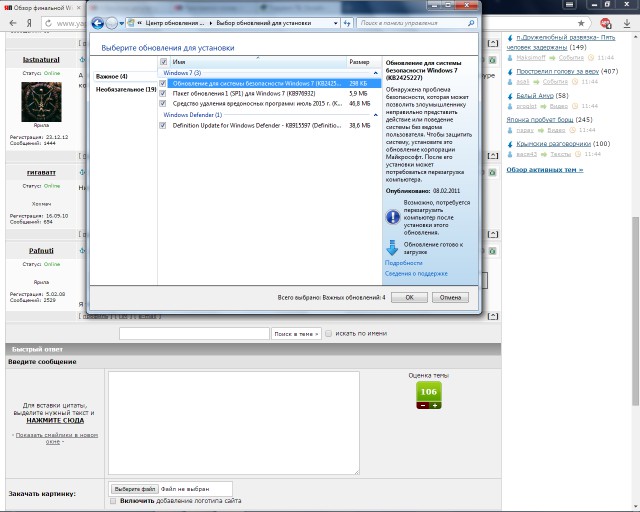Open recent pages arrow next to Forward button

pyautogui.click(x=122, y=23)
